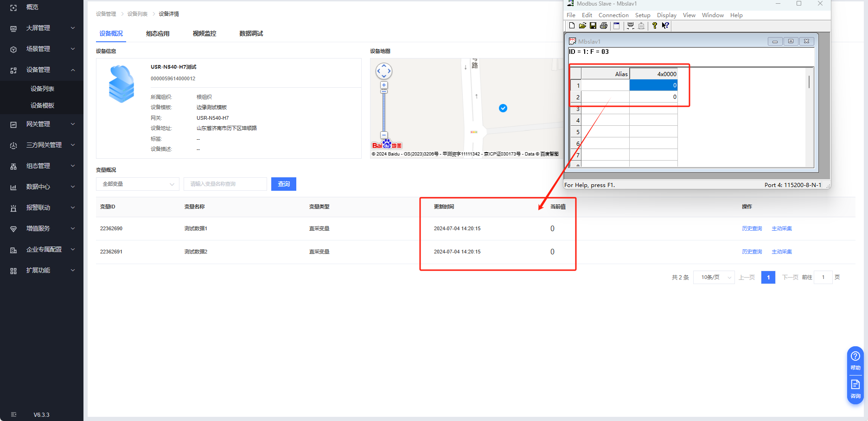Click the map zoom level slider handle
Viewport: 868px width, 421px height.
[384, 92]
